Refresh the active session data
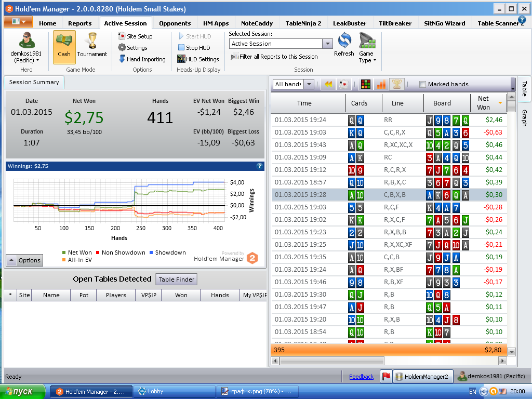The width and height of the screenshot is (532, 399). point(344,45)
